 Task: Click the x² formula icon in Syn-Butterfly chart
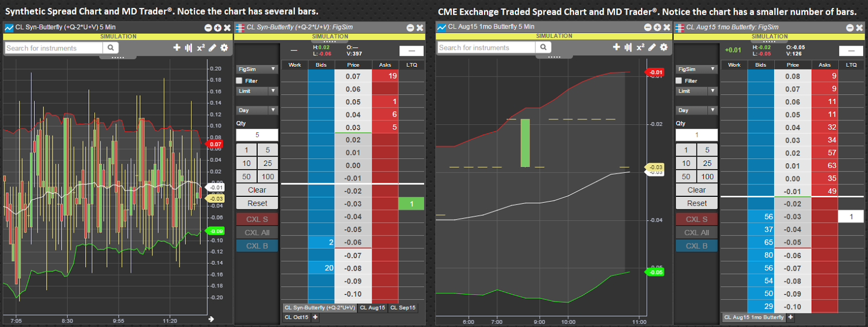[x=201, y=48]
